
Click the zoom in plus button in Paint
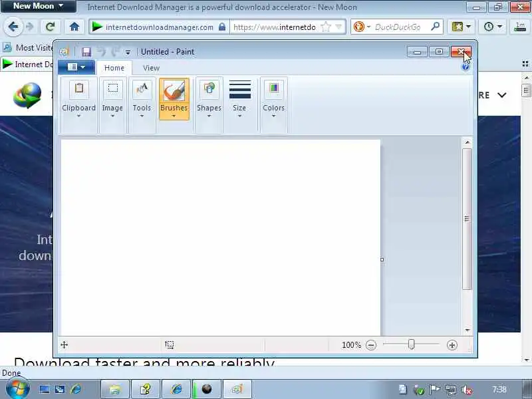click(452, 345)
